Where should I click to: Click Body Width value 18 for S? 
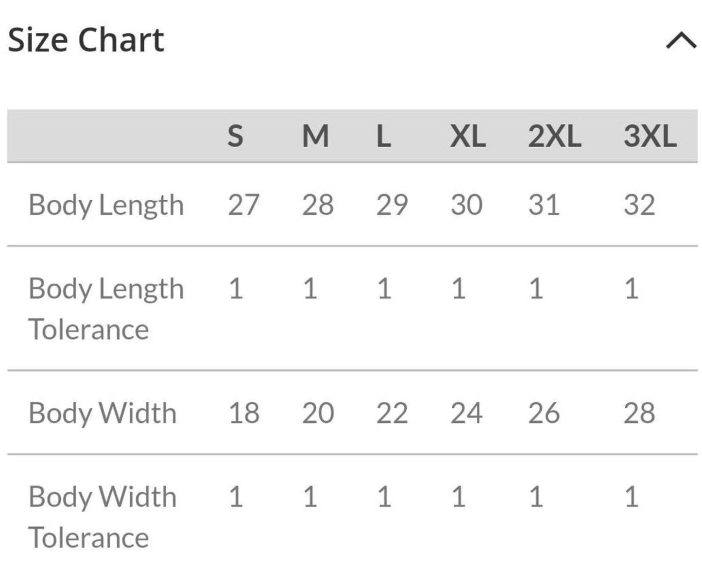[244, 413]
